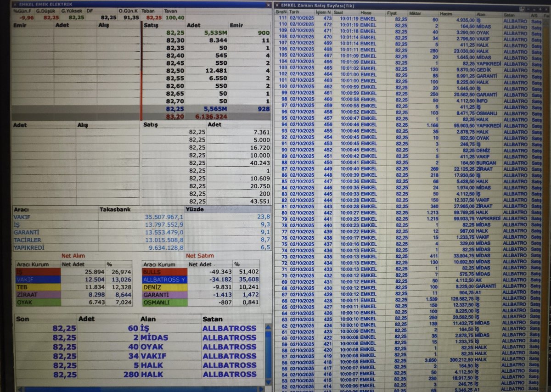
Task: Click the purple ZİRAAT cell in Net Alım table
Action: [x=38, y=295]
